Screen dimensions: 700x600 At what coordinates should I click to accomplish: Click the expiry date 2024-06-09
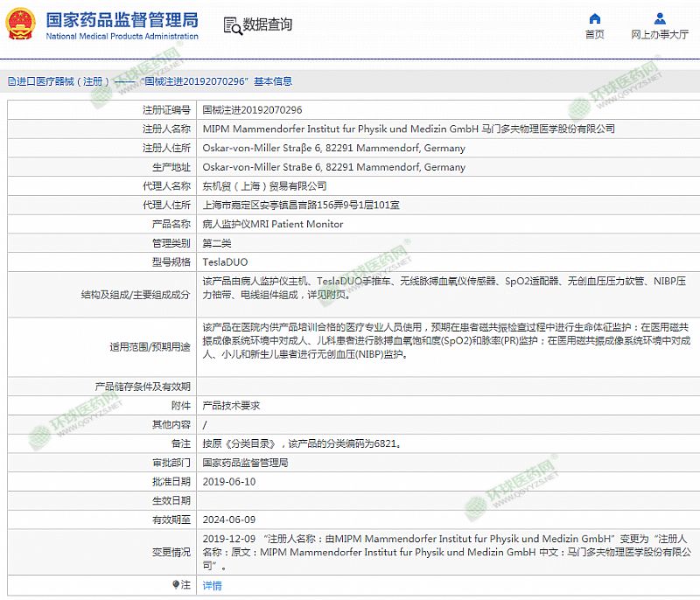click(x=228, y=520)
